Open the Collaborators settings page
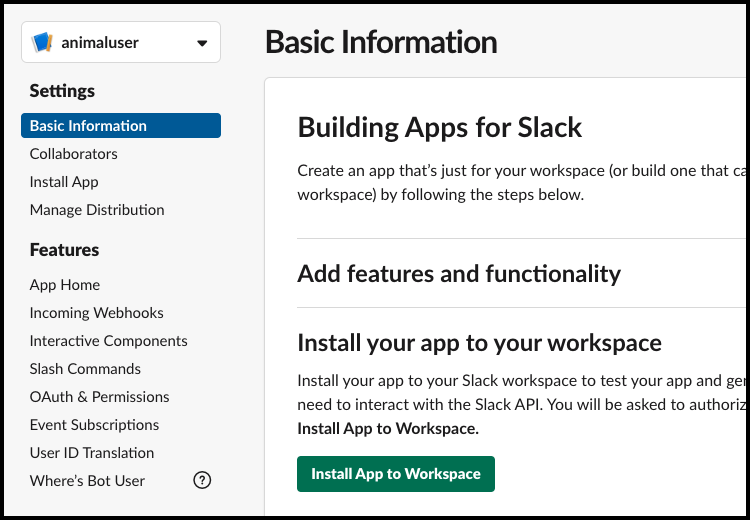 pyautogui.click(x=73, y=154)
